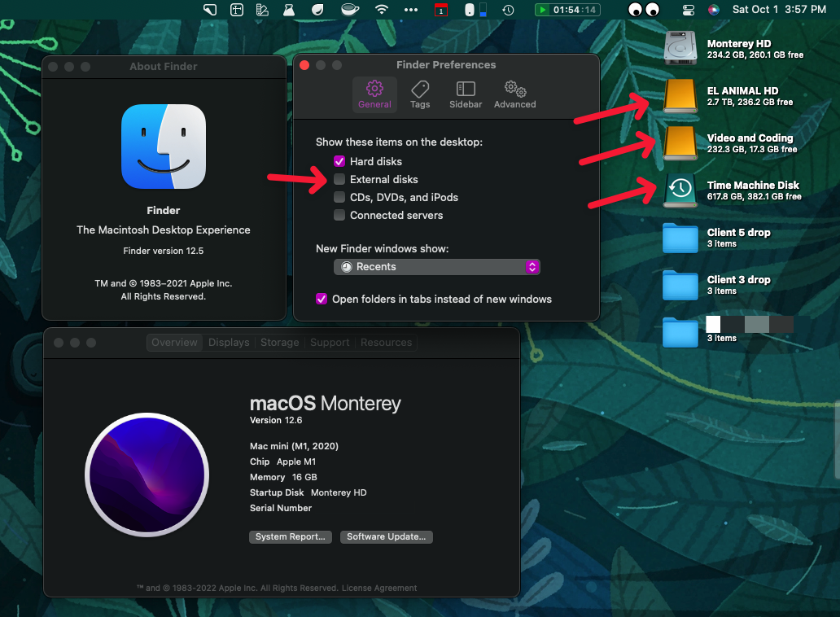Click the Memory 16 GB text

point(283,477)
